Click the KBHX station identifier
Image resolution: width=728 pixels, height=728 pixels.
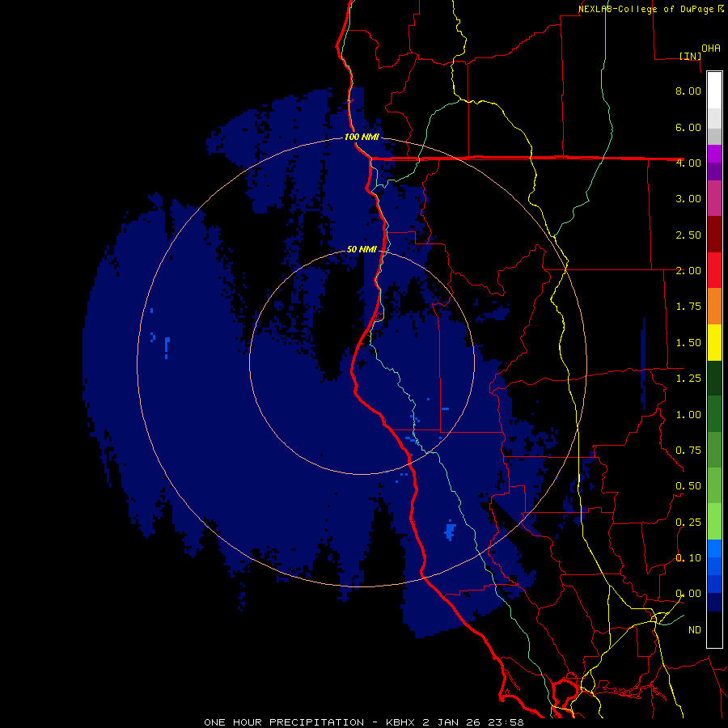pos(400,722)
